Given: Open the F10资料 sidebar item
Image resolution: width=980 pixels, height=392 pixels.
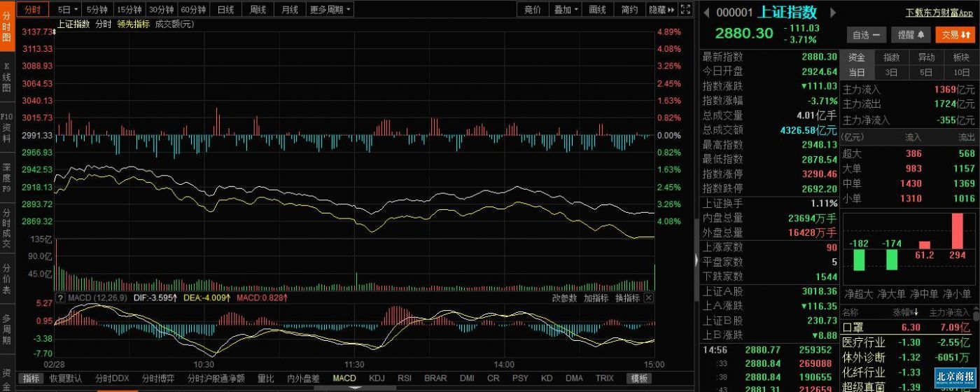Looking at the screenshot, I should 6,127.
